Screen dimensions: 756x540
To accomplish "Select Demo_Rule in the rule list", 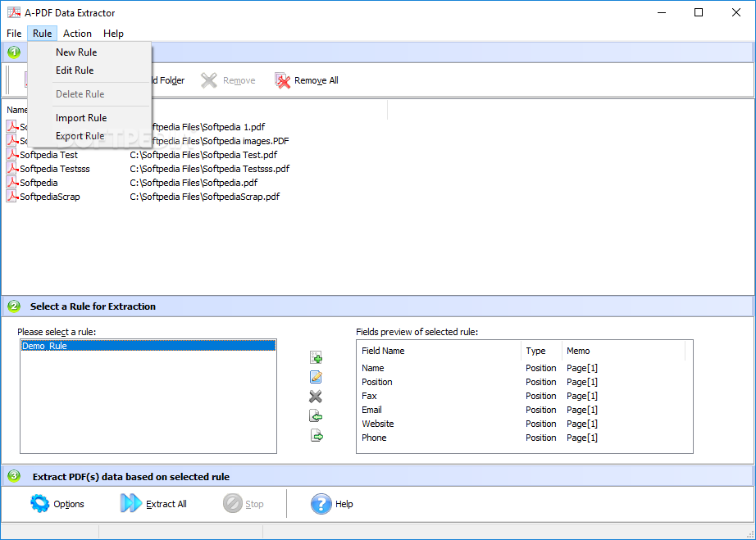I will point(148,346).
